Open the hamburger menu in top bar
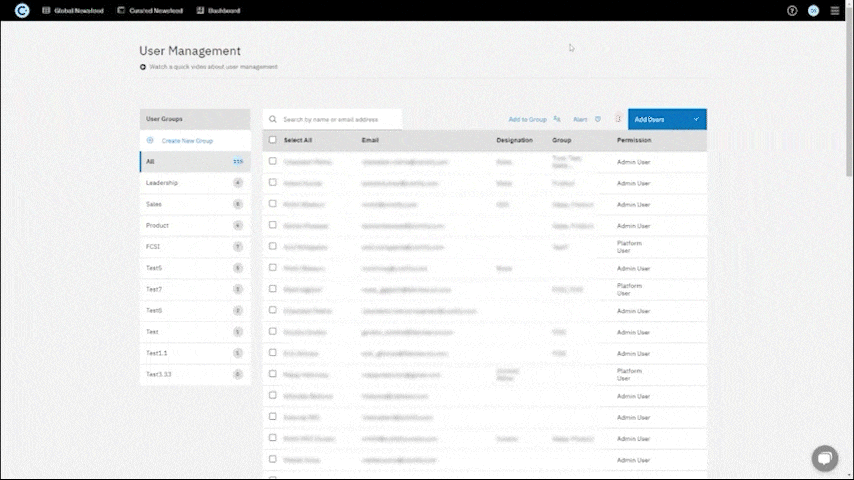This screenshot has height=480, width=854. tap(835, 10)
